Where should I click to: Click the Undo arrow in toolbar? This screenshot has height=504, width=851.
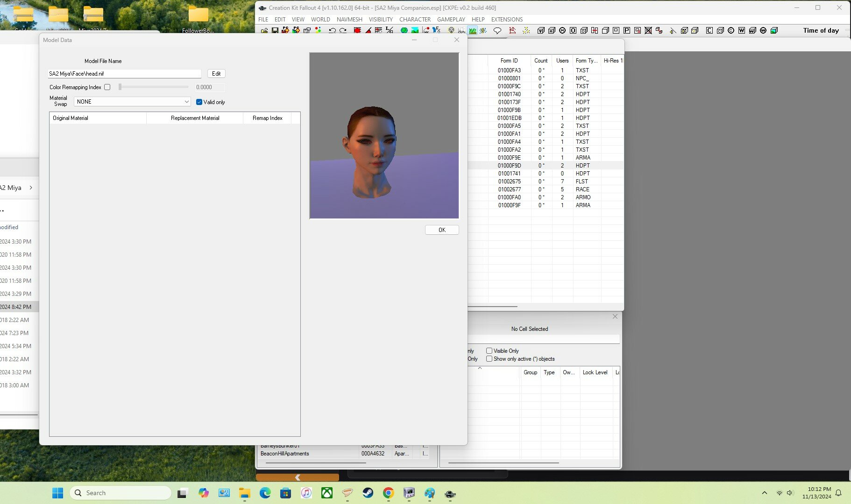332,31
